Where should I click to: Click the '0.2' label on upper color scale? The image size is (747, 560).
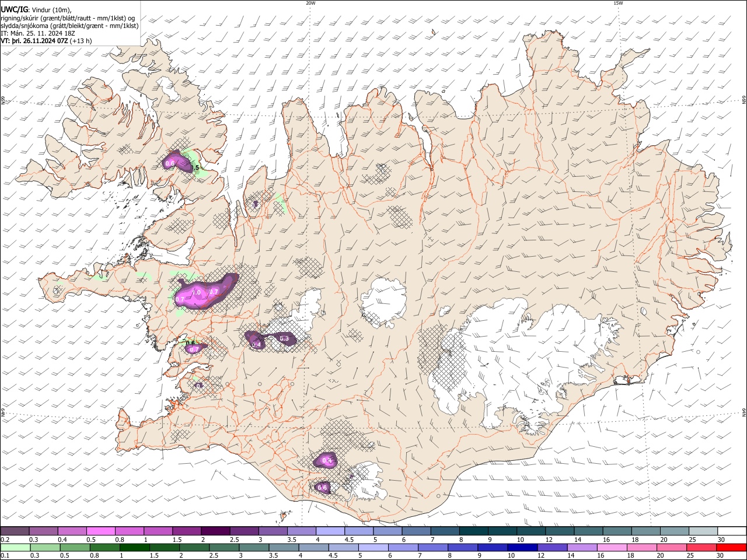(4, 540)
